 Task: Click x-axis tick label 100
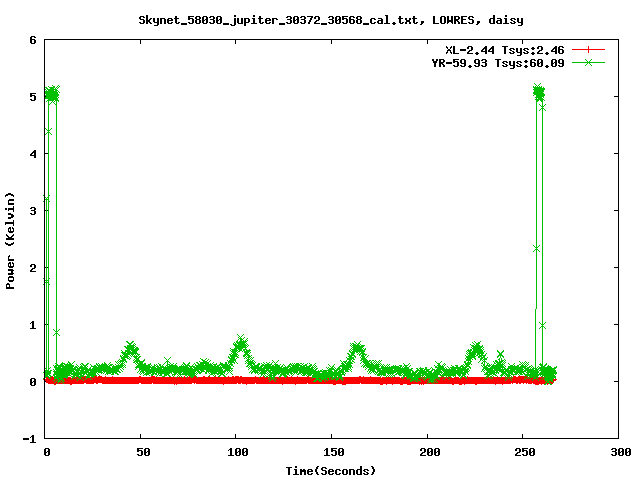[238, 452]
